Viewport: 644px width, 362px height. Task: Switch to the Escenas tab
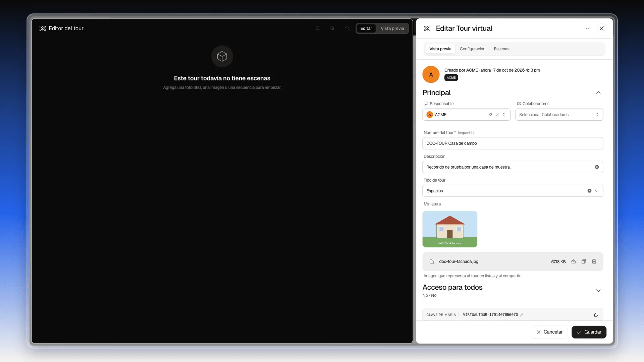pyautogui.click(x=501, y=49)
